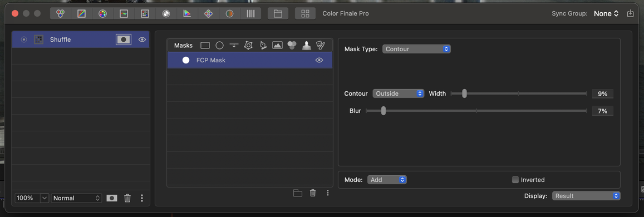
Task: Delete the selected layer with trash icon
Action: (127, 198)
